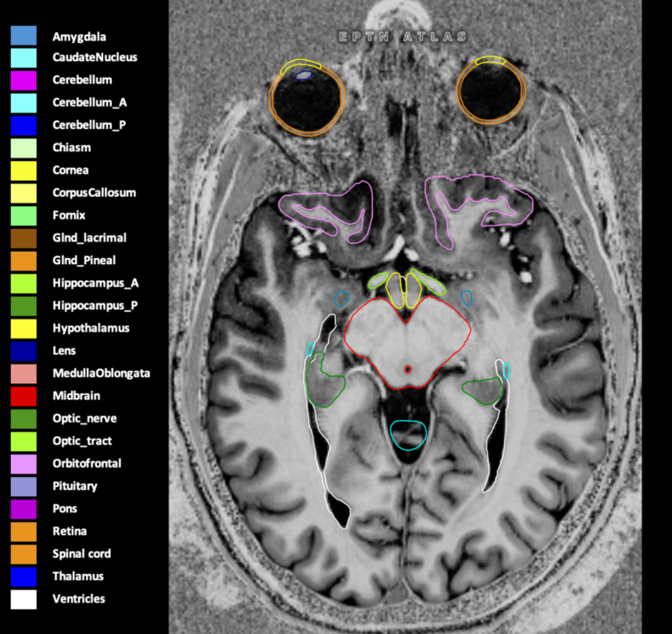Click the 'Hippocampus_P' legend text
The width and height of the screenshot is (672, 634).
pos(95,306)
